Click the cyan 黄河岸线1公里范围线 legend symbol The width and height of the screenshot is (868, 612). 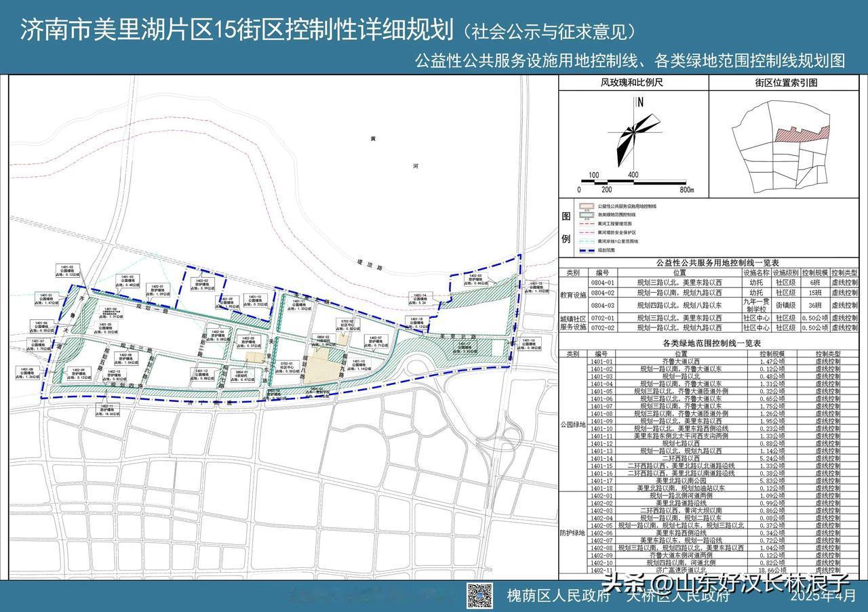pyautogui.click(x=586, y=241)
